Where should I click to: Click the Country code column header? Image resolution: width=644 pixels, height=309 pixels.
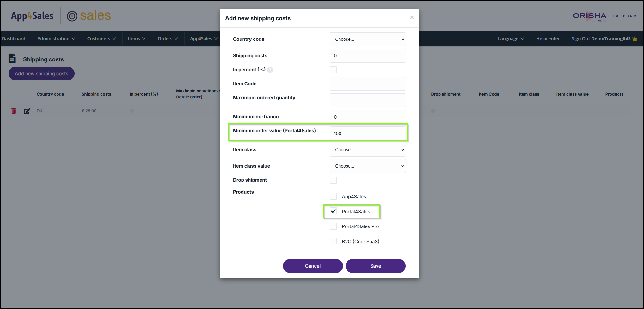click(x=50, y=94)
